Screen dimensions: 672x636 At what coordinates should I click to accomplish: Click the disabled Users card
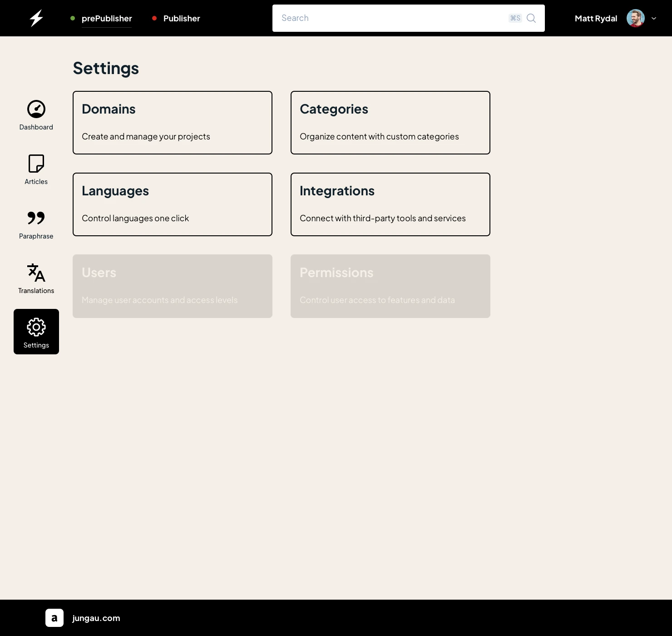(173, 286)
